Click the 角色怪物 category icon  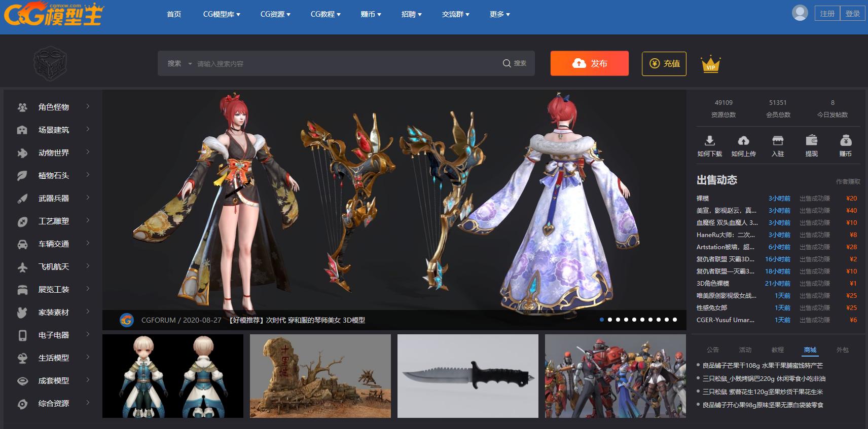click(x=22, y=107)
